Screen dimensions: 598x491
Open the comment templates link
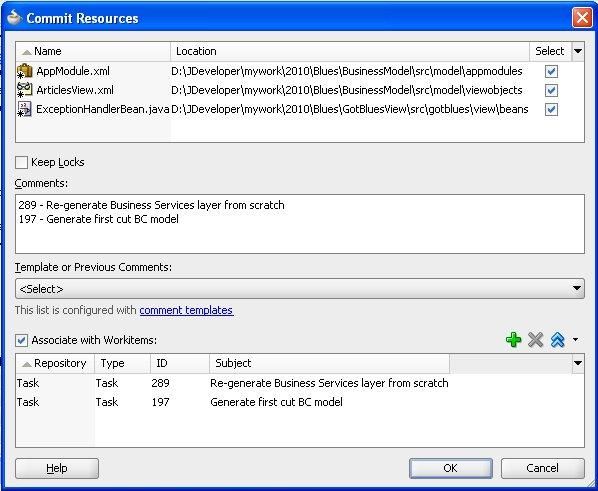click(186, 310)
